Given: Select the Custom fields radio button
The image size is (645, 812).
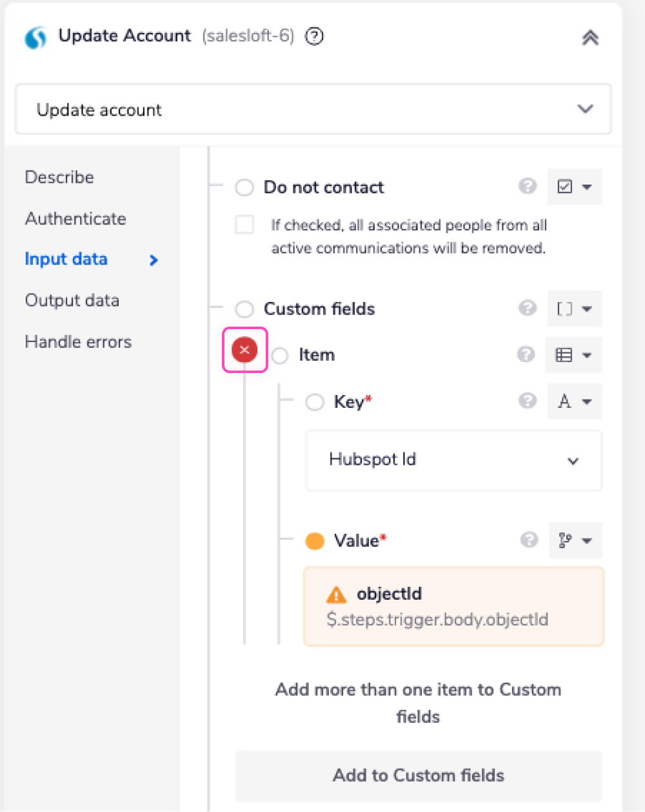Looking at the screenshot, I should point(244,309).
